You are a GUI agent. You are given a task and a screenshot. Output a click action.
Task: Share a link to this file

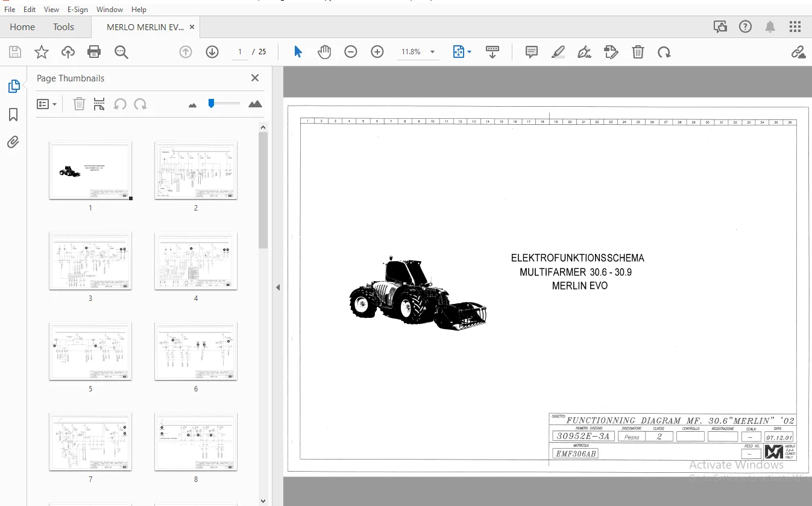(798, 52)
